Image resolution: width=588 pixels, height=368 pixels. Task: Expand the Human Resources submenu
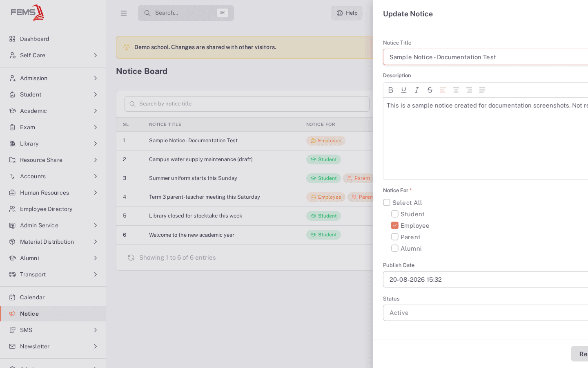(x=53, y=193)
